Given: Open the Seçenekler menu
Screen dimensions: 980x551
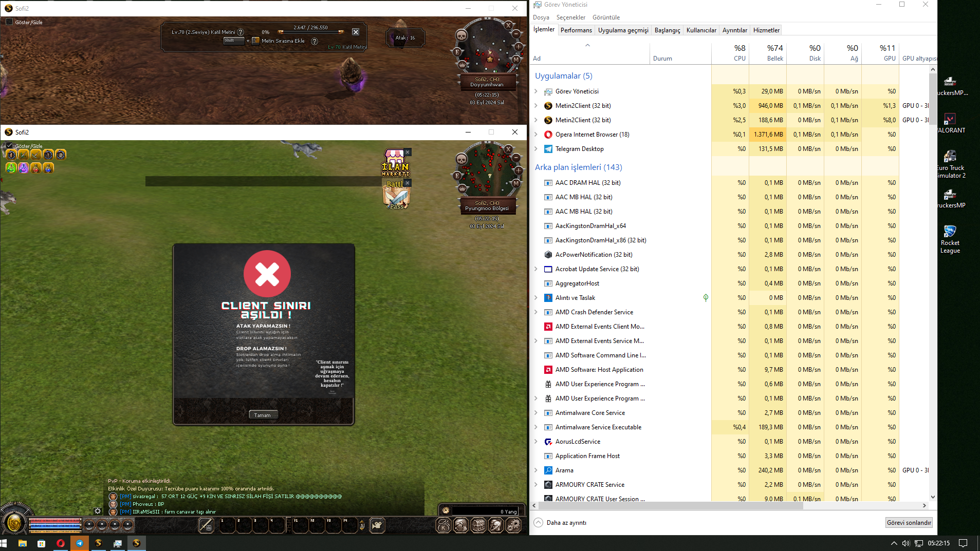Looking at the screenshot, I should (570, 17).
